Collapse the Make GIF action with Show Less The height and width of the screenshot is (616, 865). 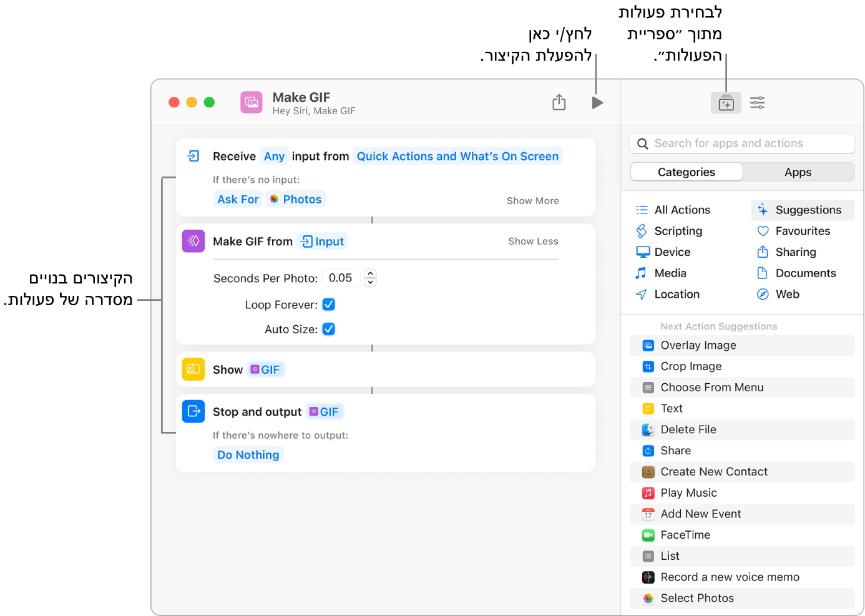(532, 241)
